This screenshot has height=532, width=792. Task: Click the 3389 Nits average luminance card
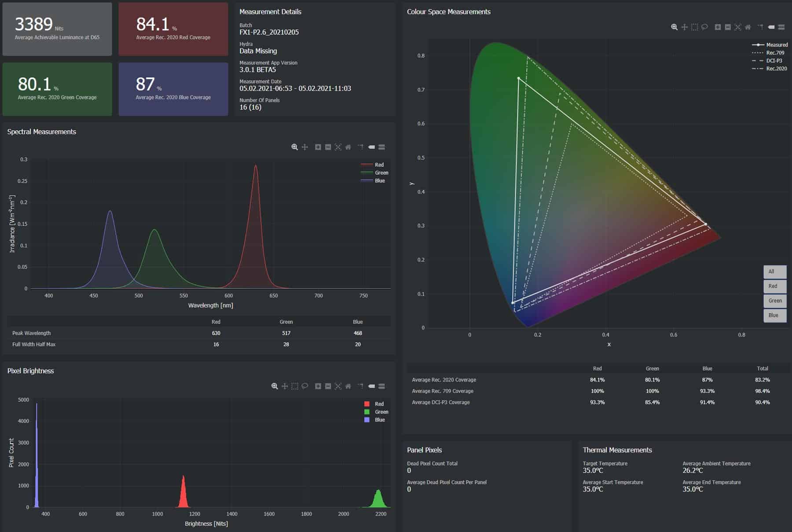[x=57, y=29]
